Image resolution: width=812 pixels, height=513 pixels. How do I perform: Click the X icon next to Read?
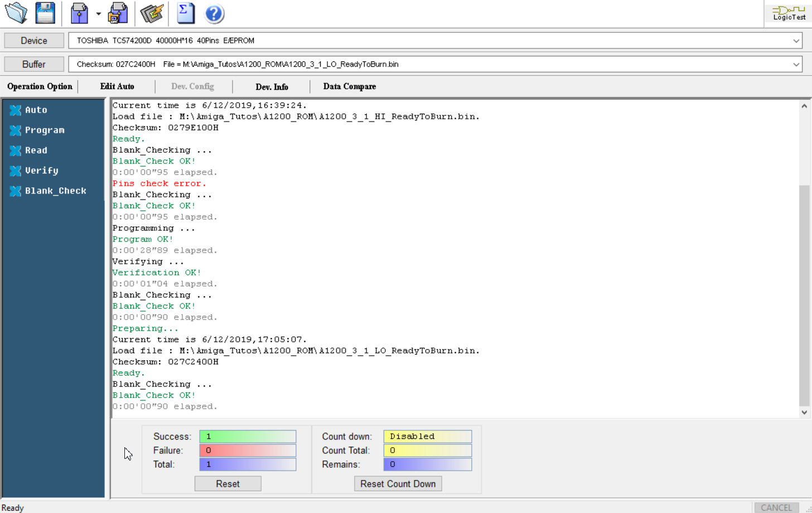pyautogui.click(x=16, y=151)
